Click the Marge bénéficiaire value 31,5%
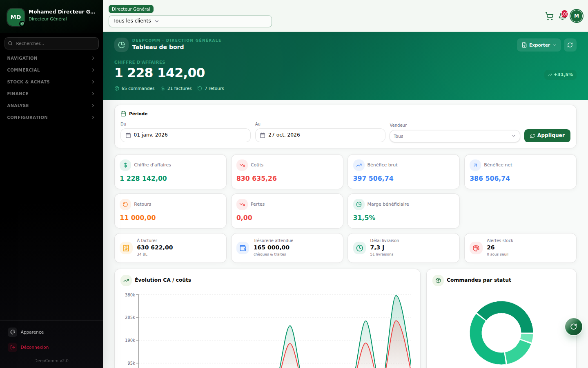 364,218
